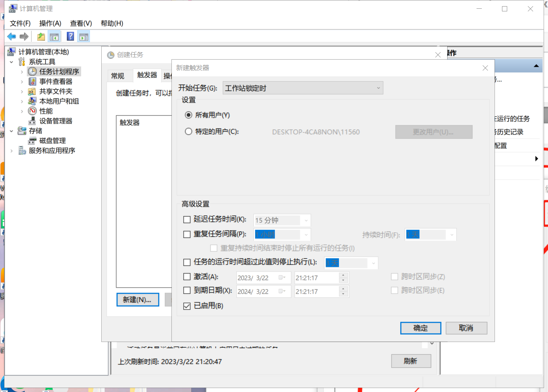This screenshot has width=548, height=392.
Task: Click the clock icon in 创建任务 title
Action: (111, 55)
